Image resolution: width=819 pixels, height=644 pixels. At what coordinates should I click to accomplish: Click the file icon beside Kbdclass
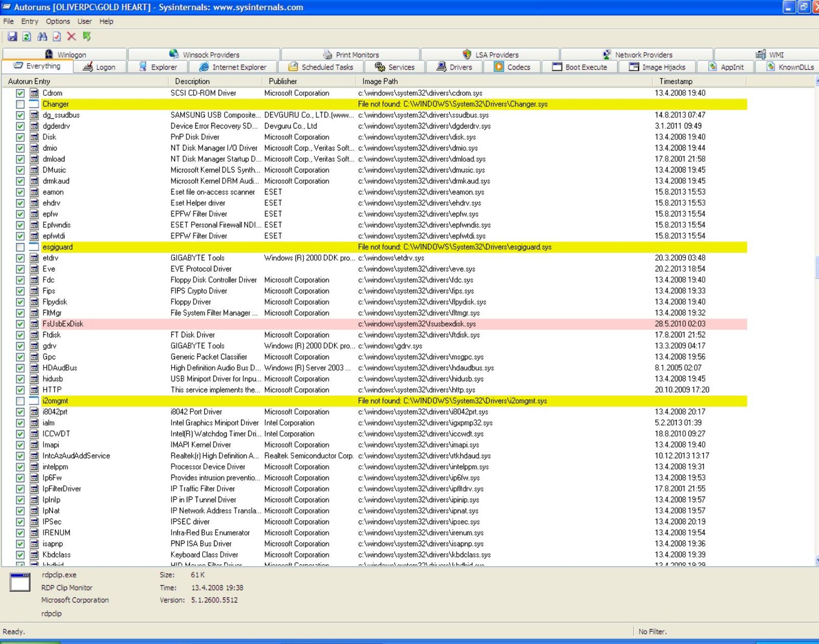coord(34,555)
